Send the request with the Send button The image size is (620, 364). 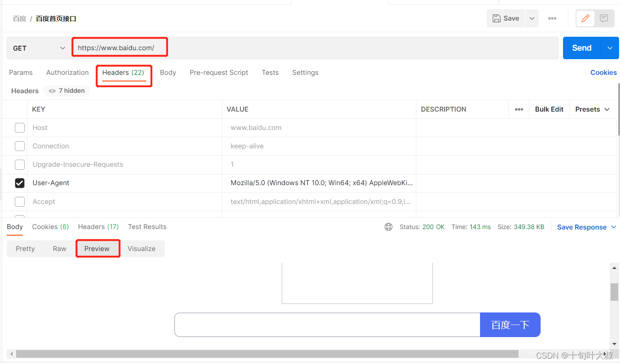581,48
